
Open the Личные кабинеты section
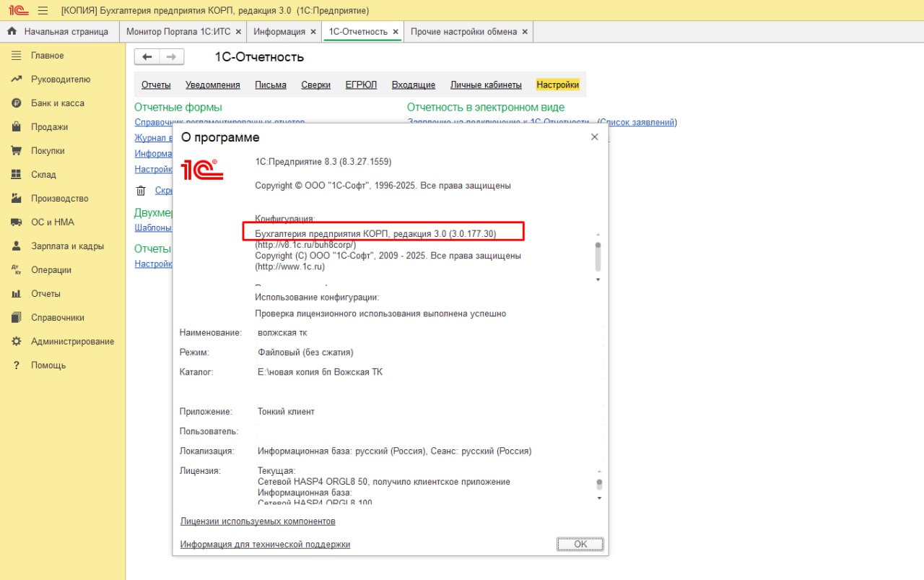486,85
